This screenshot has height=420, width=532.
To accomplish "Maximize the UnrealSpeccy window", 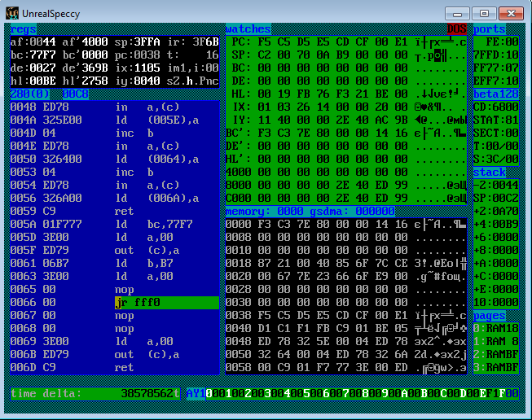I will point(483,13).
